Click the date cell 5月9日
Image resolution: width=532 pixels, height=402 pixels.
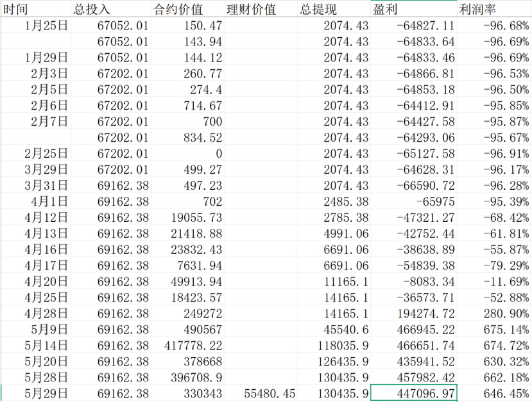click(35, 329)
